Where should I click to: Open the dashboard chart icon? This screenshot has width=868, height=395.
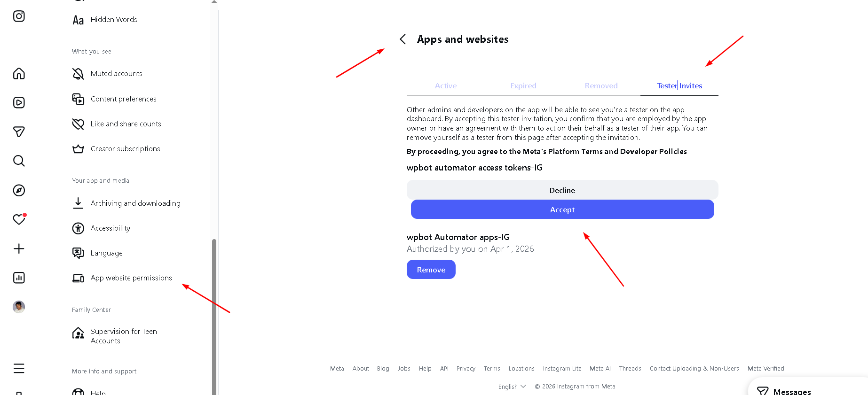click(x=19, y=278)
